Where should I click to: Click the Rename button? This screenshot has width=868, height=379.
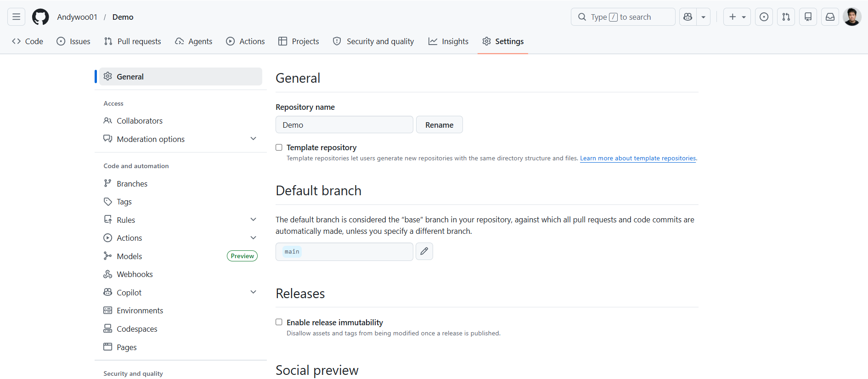coord(440,125)
